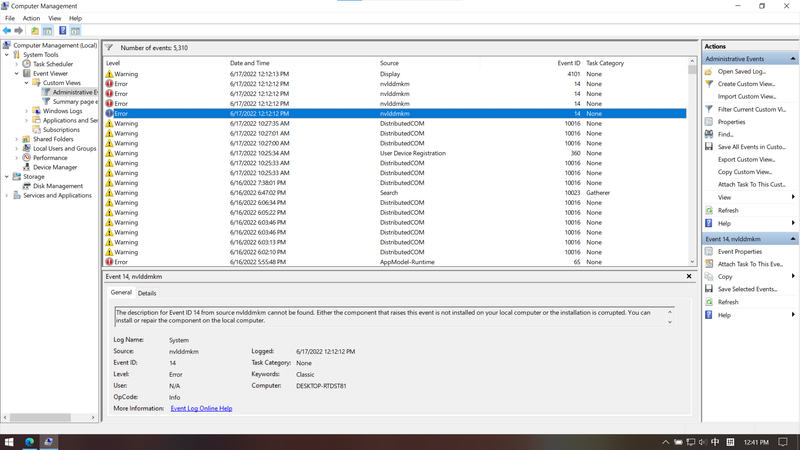Expand the Shared Folders tree node
The height and width of the screenshot is (450, 800).
pos(16,139)
